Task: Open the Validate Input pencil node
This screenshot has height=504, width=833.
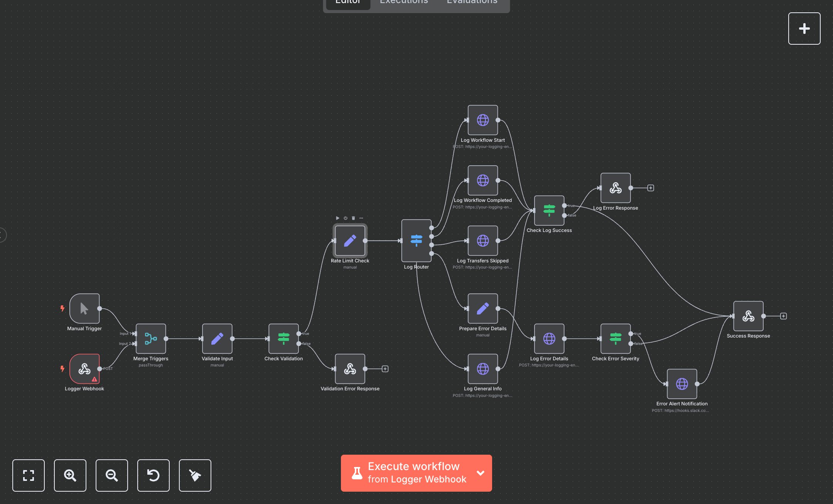Action: click(217, 339)
